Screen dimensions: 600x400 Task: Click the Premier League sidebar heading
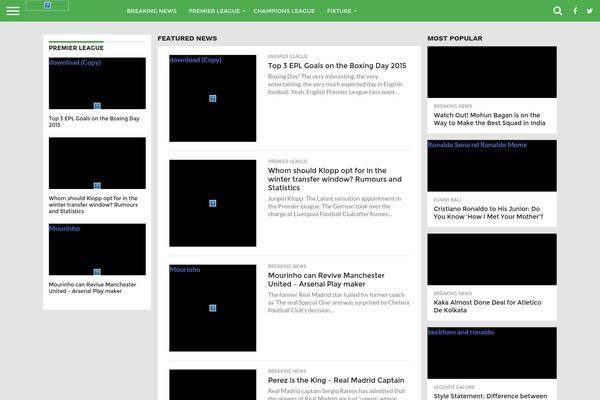tap(76, 48)
